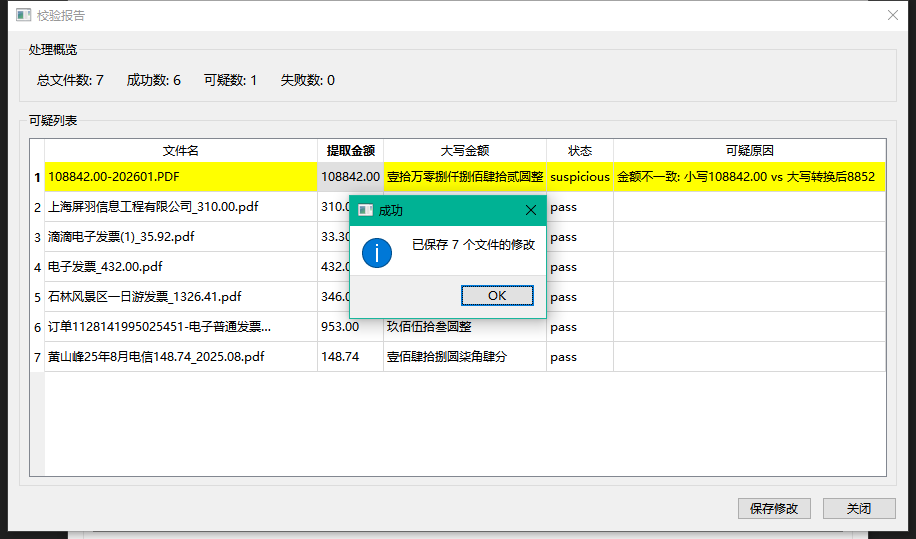916x539 pixels.
Task: Click the 可疑原因 column header
Action: [x=749, y=151]
